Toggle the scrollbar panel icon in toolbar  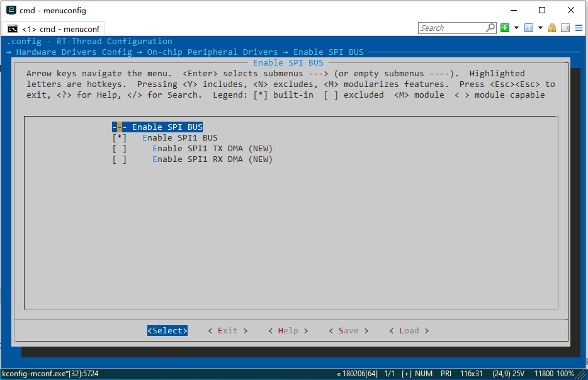(565, 28)
